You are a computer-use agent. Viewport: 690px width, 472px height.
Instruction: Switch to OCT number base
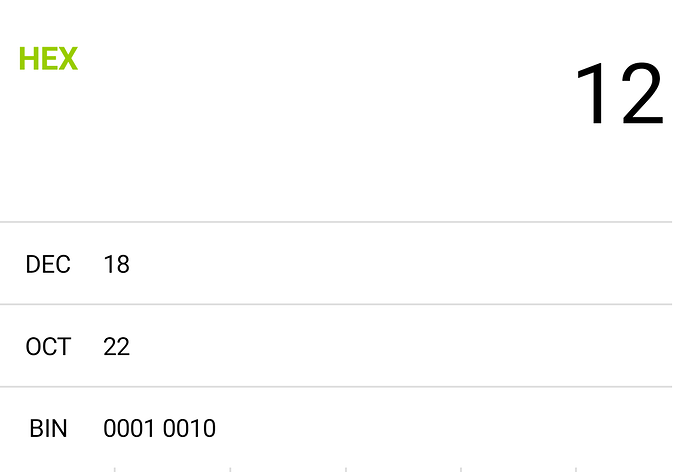pos(48,347)
